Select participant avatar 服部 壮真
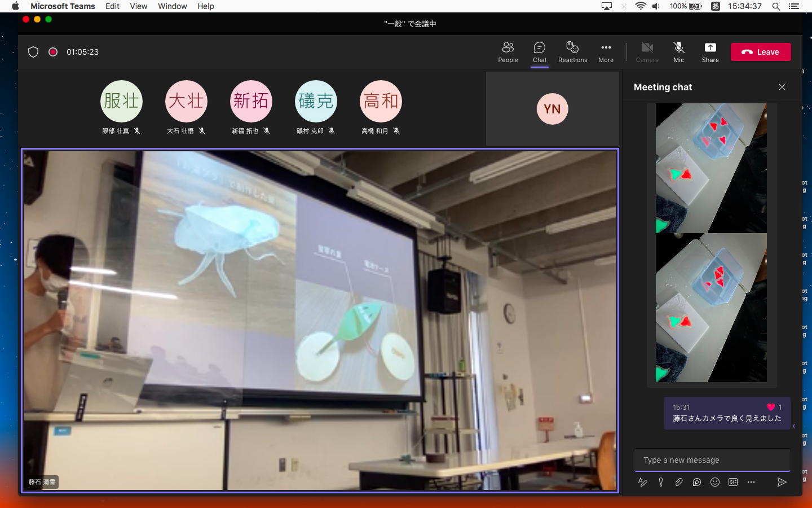812x508 pixels. coord(121,101)
